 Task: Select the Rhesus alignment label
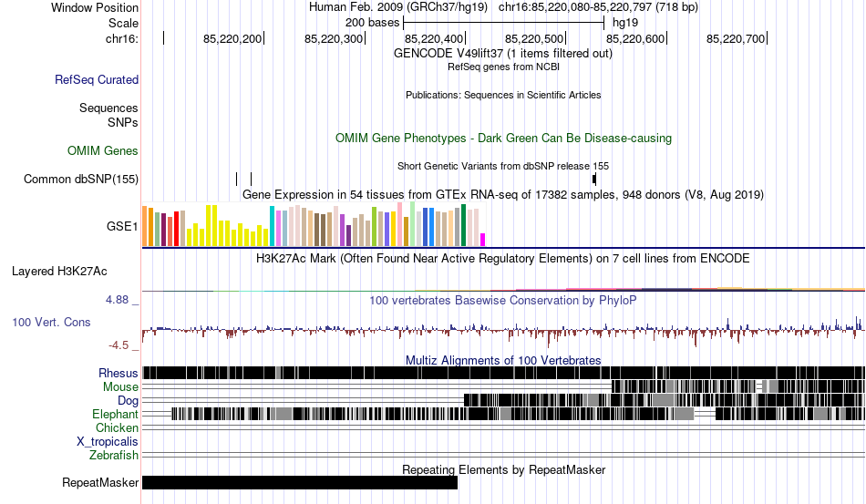point(119,373)
